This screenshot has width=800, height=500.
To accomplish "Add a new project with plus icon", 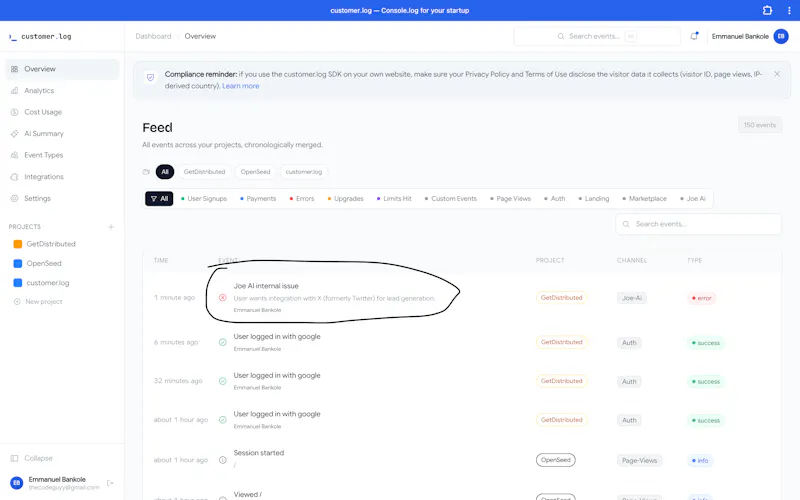I will click(x=111, y=227).
